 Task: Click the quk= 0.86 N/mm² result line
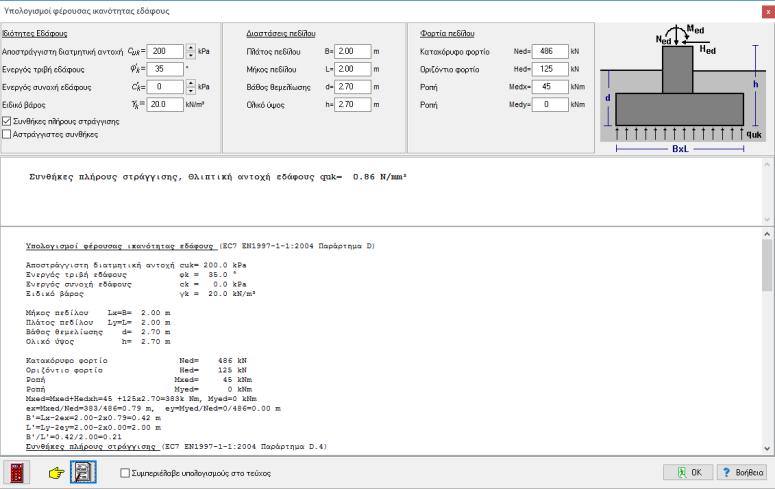coord(217,177)
